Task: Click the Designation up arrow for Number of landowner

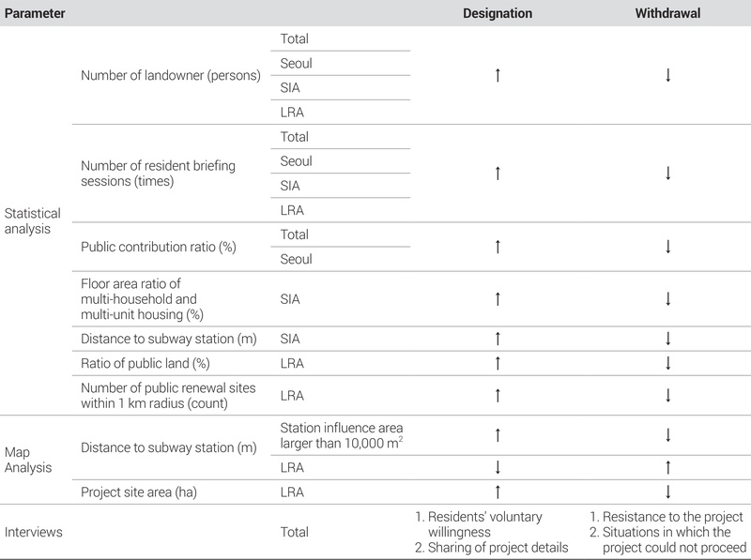Action: 498,75
